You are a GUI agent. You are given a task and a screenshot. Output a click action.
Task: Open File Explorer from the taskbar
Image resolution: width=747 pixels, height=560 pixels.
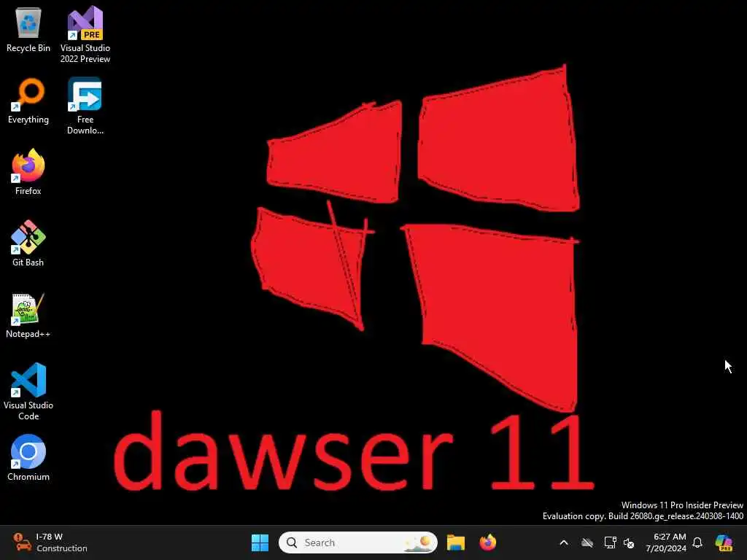click(x=456, y=542)
